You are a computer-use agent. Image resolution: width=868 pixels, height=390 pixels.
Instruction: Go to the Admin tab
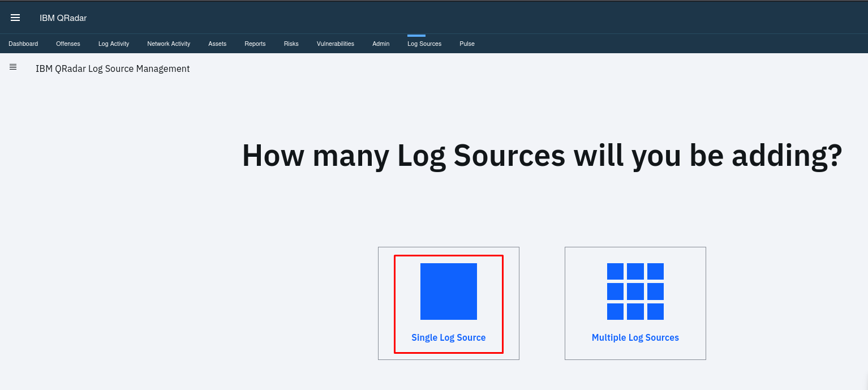[x=381, y=44]
